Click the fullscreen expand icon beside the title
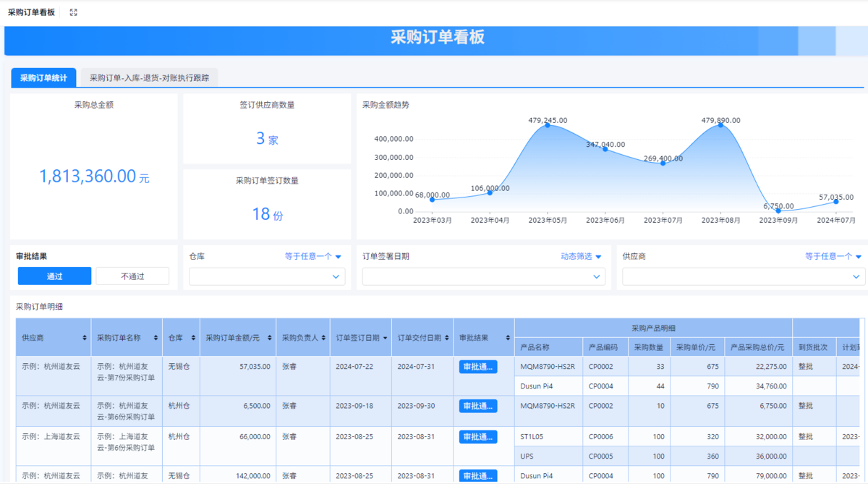 pyautogui.click(x=73, y=12)
